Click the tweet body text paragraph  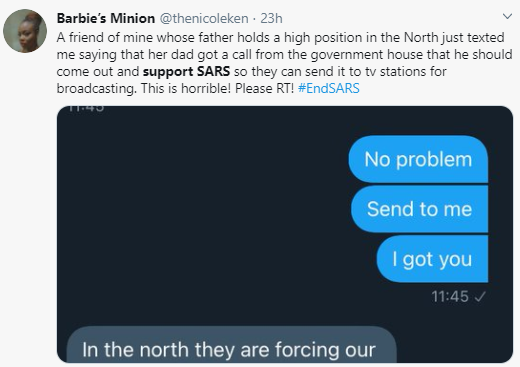point(284,63)
